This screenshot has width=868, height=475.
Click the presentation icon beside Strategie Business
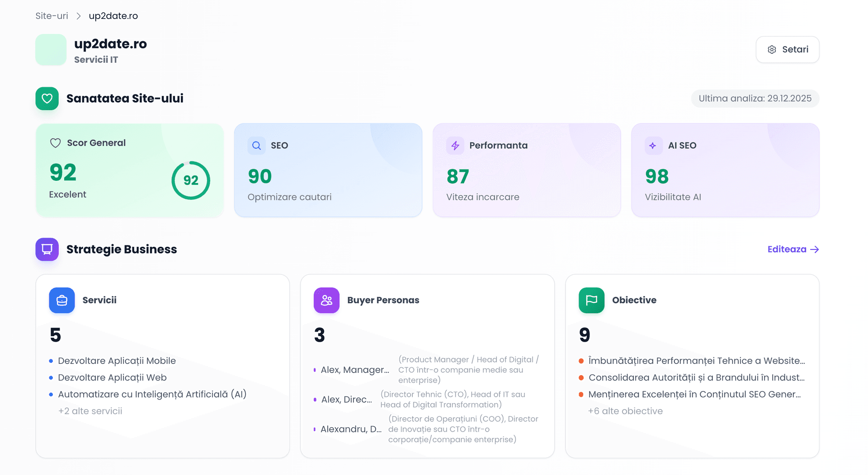click(47, 249)
